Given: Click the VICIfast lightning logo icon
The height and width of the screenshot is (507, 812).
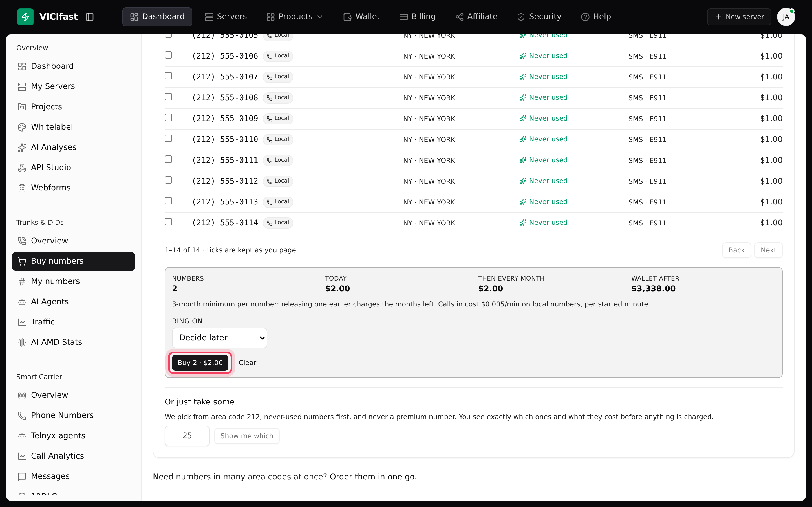Looking at the screenshot, I should [25, 17].
